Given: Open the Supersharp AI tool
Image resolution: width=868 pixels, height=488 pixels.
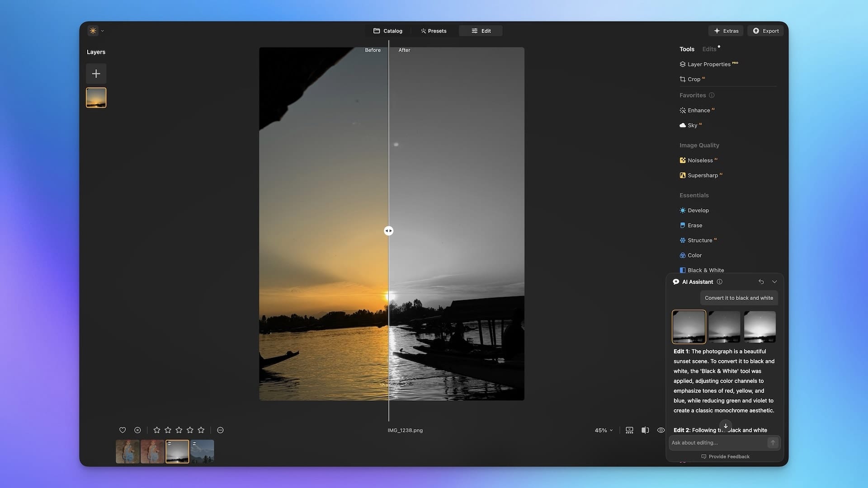Looking at the screenshot, I should (702, 175).
